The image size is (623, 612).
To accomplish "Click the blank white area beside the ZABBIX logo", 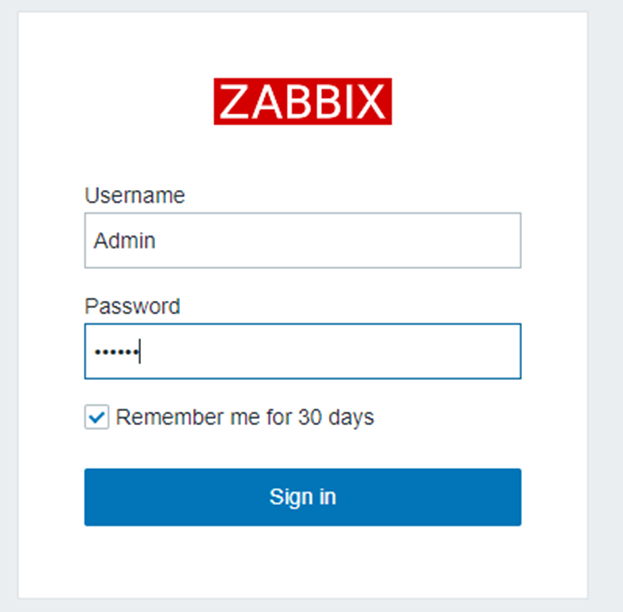I will pos(480,100).
